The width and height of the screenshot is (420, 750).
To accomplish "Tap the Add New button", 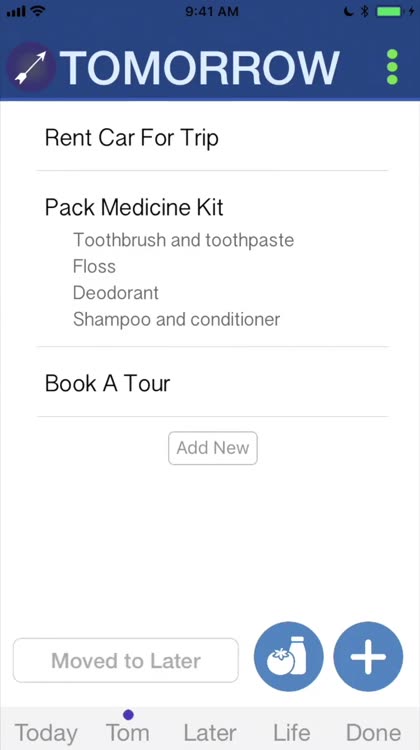I will [x=213, y=448].
